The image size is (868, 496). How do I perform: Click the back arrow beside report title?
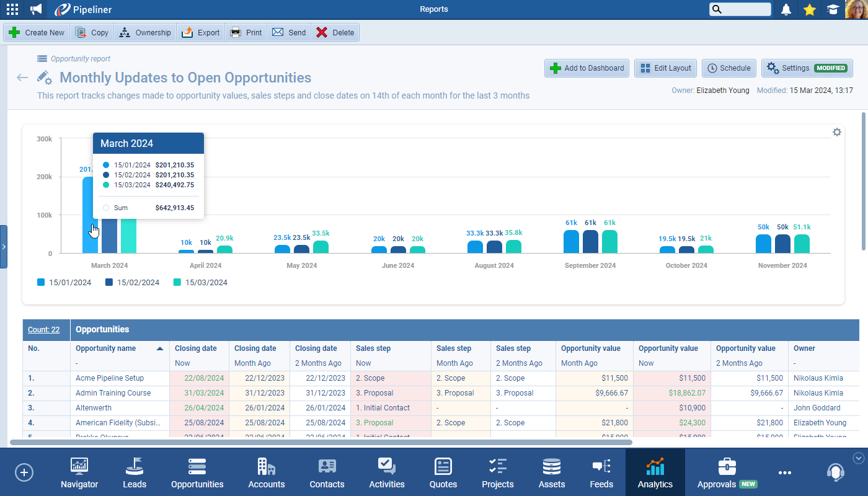click(x=22, y=77)
